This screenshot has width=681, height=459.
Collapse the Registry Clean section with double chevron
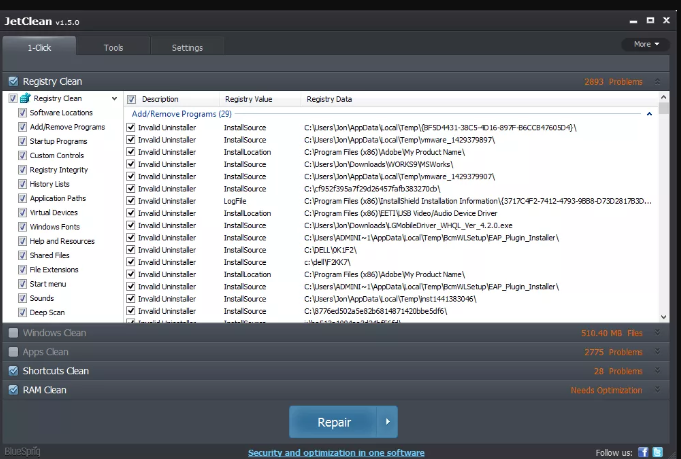pyautogui.click(x=658, y=82)
